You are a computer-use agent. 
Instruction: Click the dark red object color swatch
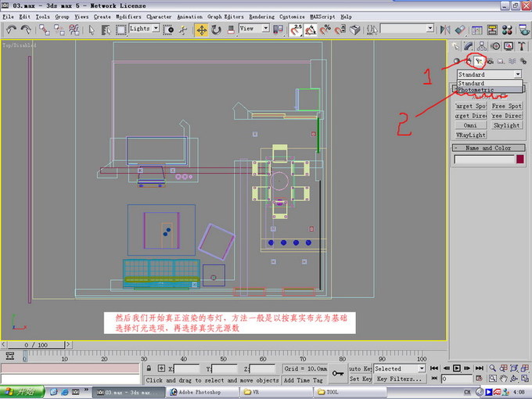pos(520,159)
